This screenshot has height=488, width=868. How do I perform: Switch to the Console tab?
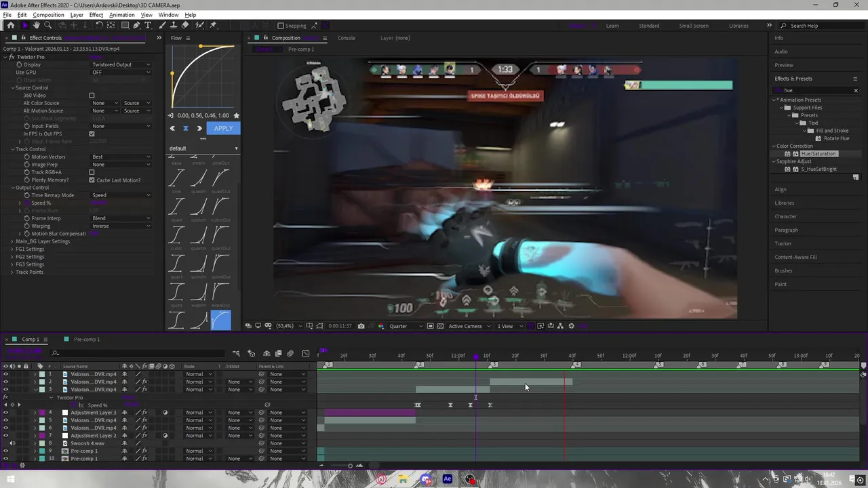coord(347,38)
